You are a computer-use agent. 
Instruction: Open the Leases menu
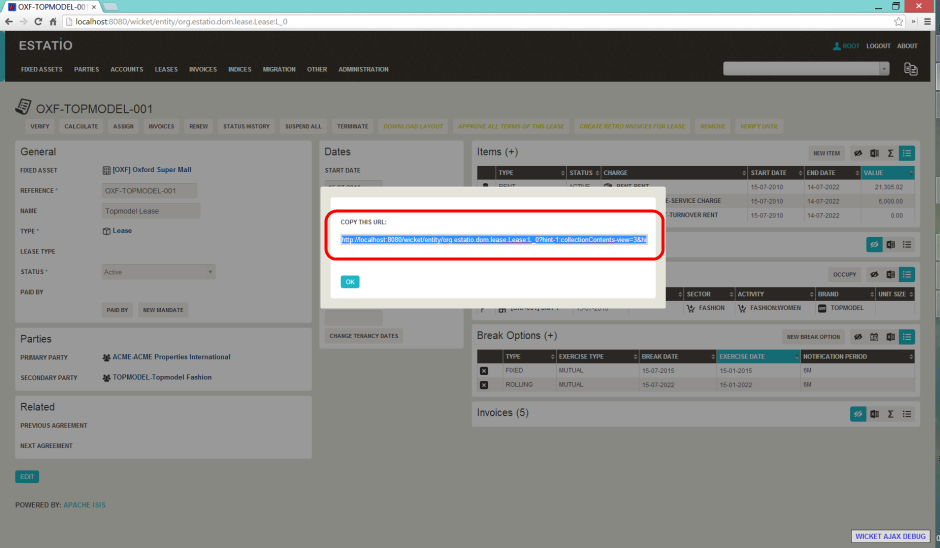[x=166, y=70]
